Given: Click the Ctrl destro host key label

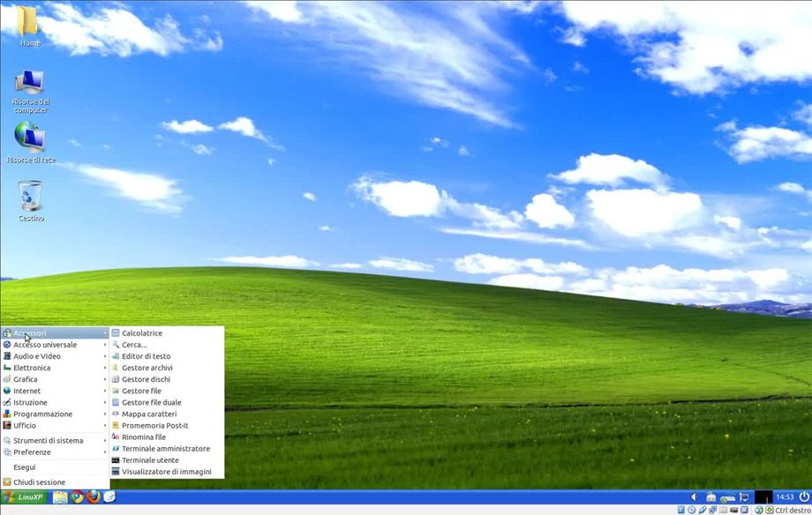Looking at the screenshot, I should 793,510.
